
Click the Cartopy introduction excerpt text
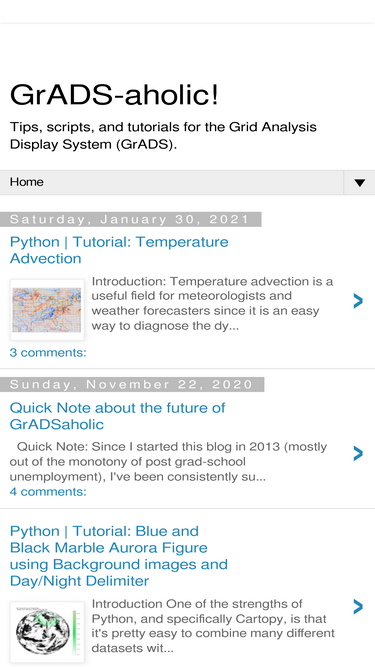coord(213,626)
